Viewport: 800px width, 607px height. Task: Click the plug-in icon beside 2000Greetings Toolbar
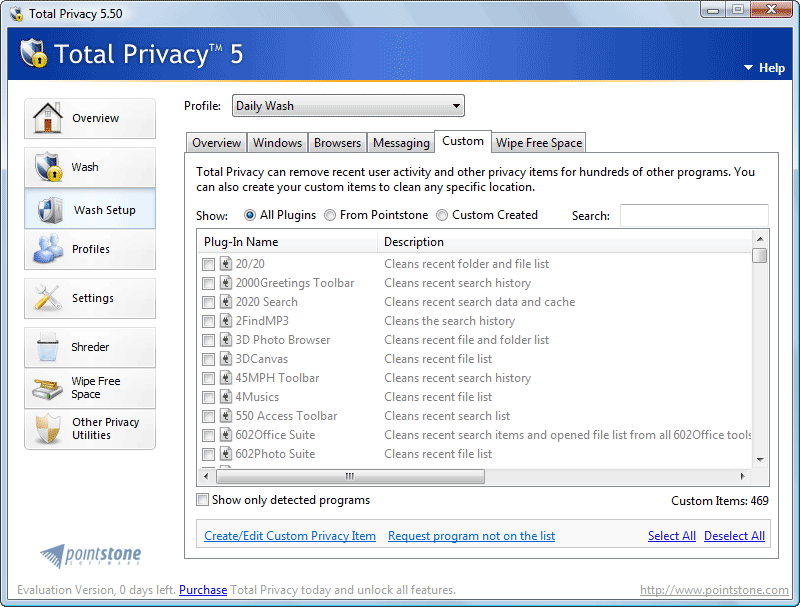click(226, 283)
